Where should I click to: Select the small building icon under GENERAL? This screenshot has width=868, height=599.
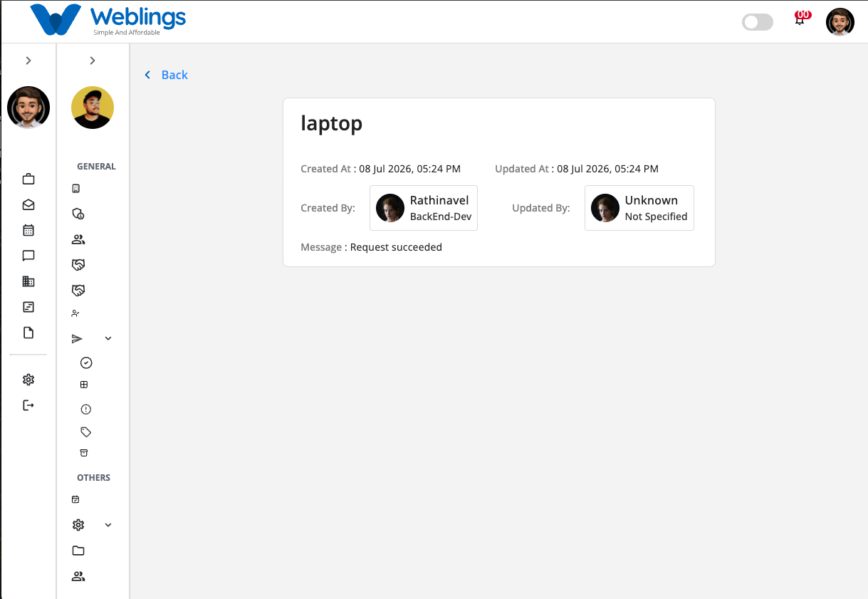(76, 189)
